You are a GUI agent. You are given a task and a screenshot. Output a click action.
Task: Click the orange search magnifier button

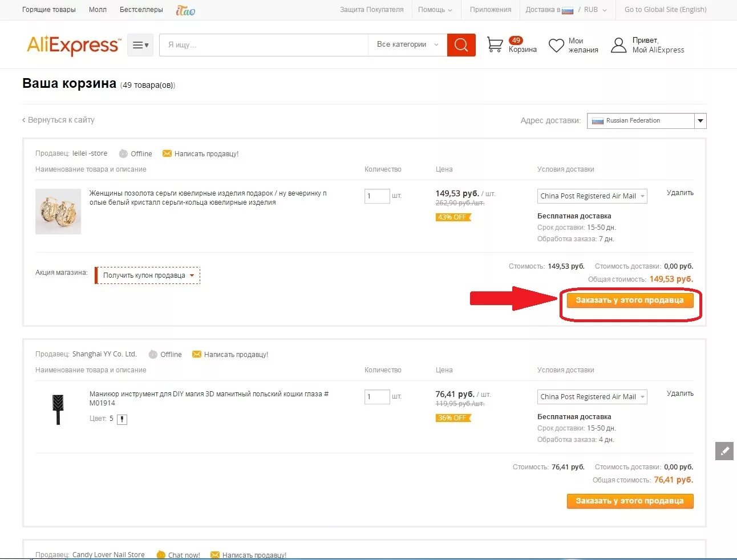pos(461,45)
